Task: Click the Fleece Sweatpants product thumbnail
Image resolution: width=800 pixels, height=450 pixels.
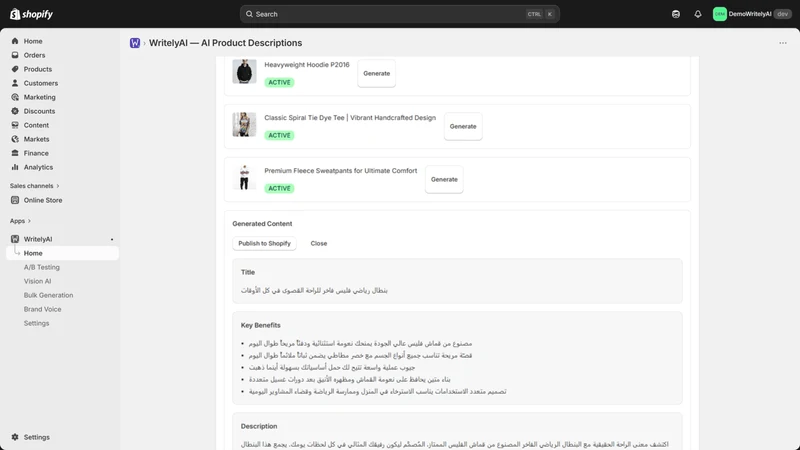Action: tap(244, 178)
